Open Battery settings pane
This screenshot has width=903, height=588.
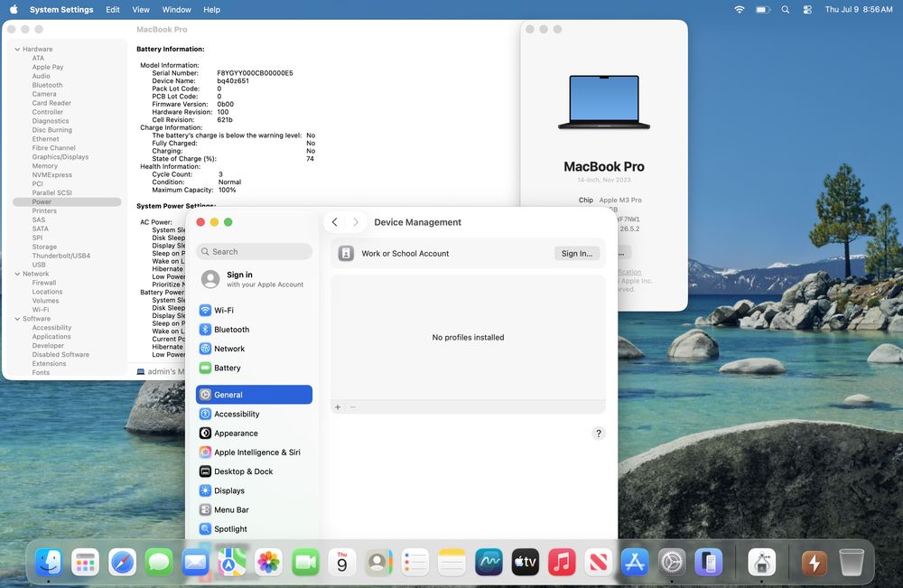coord(254,368)
